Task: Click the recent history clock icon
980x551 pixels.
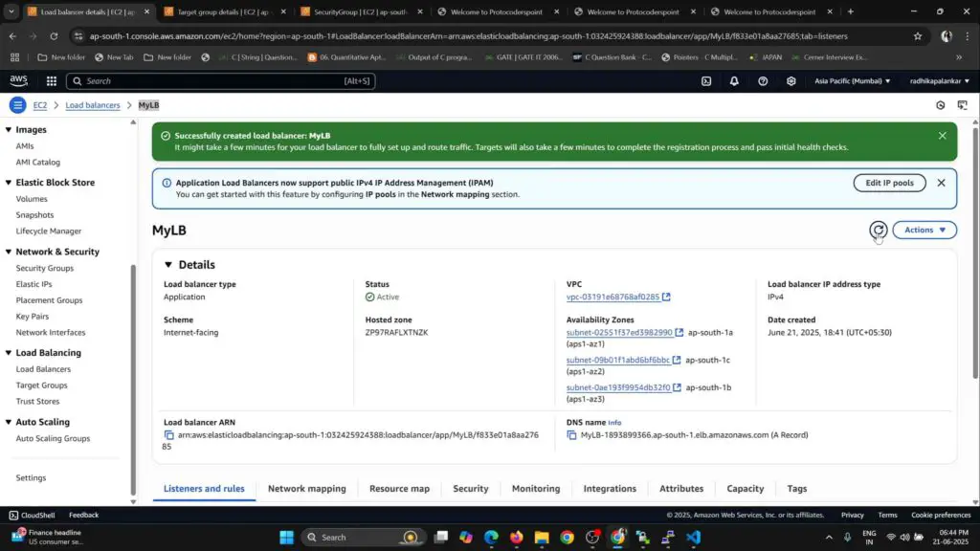Action: [940, 105]
